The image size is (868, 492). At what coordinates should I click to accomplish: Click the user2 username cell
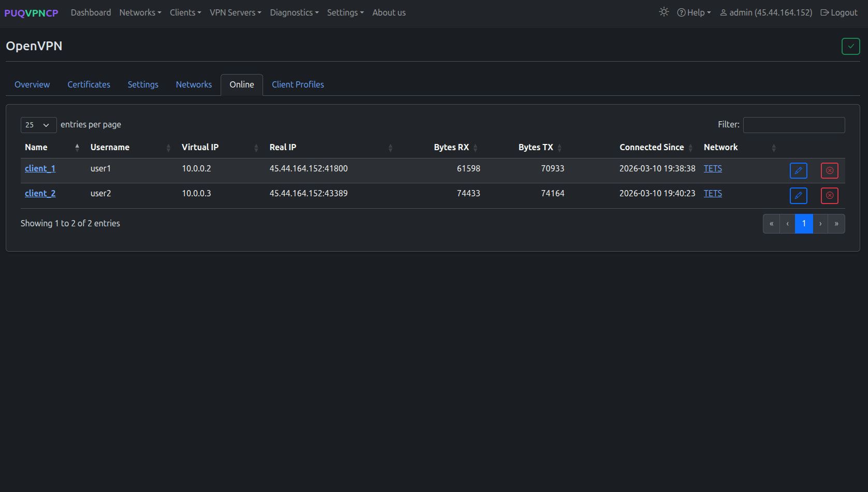[x=100, y=193]
